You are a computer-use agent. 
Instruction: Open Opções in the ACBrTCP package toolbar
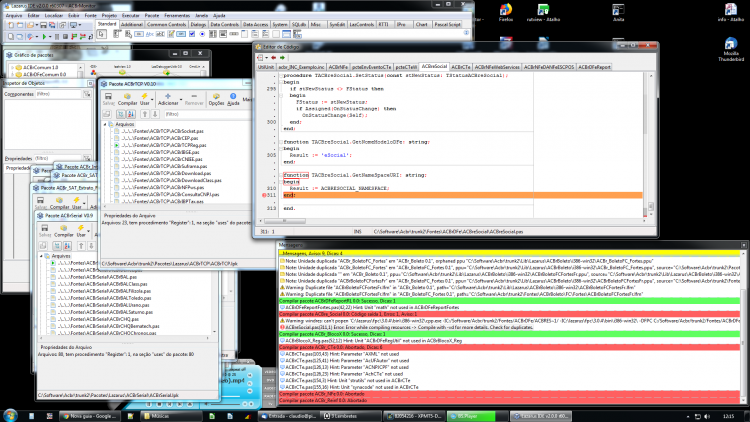(216, 100)
